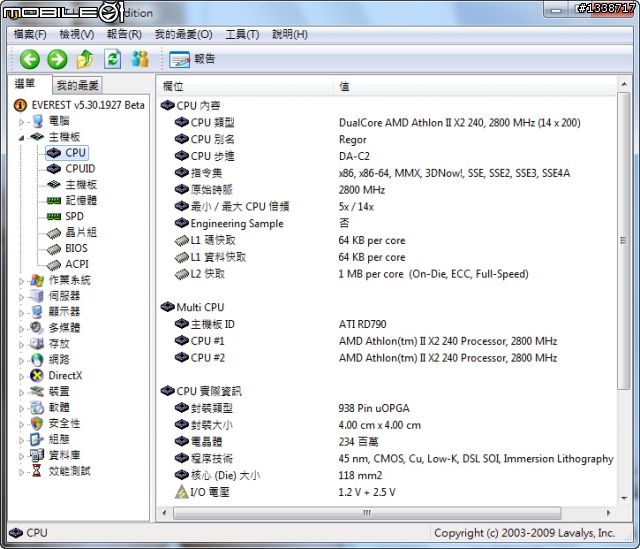Click the 裝置 devices icon
The image size is (640, 549).
(x=37, y=391)
